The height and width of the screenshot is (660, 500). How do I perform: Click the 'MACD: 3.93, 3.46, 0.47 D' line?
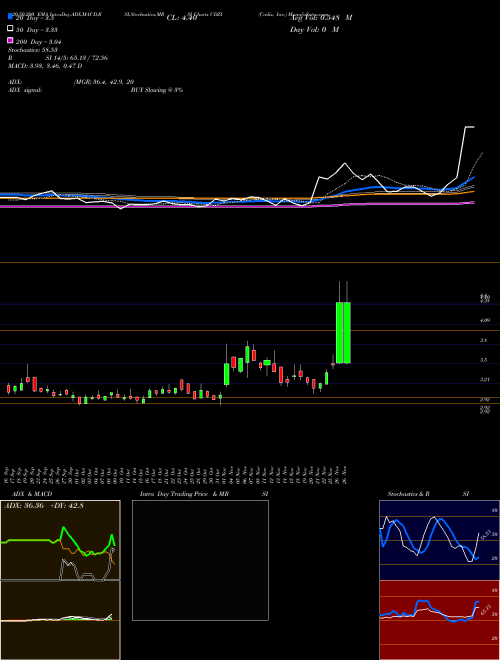pos(45,66)
